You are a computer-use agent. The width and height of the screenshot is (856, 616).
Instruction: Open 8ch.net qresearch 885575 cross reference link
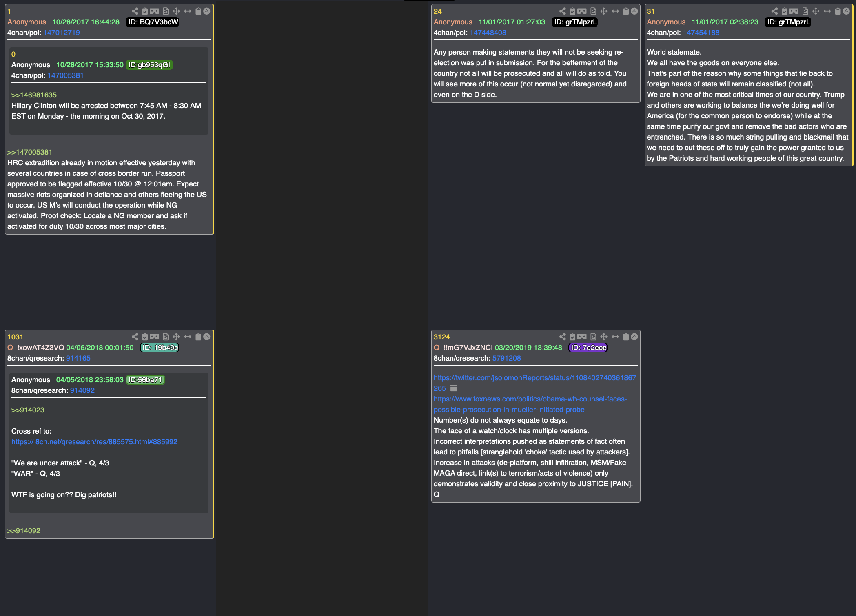pos(94,442)
